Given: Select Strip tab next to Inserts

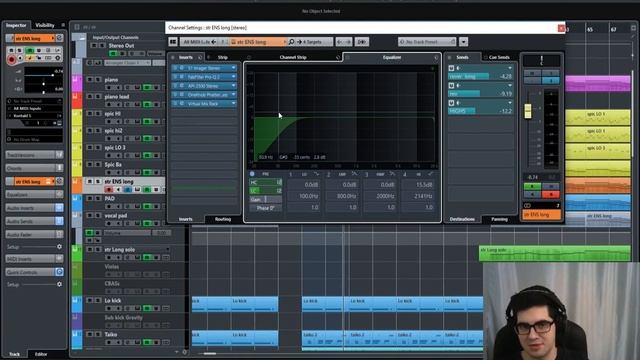Looking at the screenshot, I should point(223,57).
